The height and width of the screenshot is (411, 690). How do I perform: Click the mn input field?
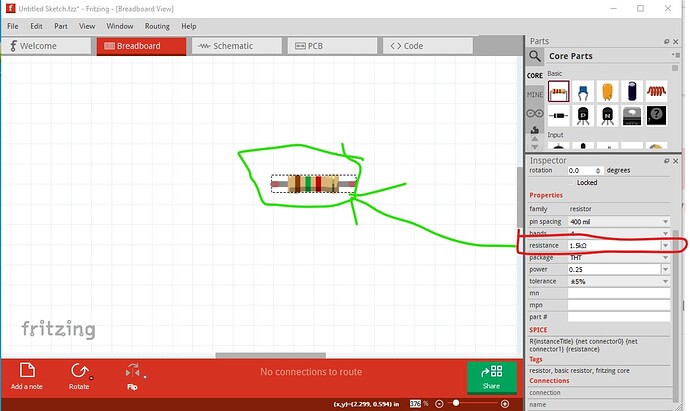pos(619,293)
